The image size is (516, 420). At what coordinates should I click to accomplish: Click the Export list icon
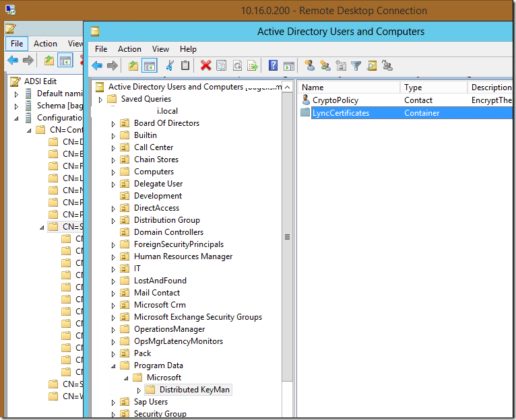[253, 65]
